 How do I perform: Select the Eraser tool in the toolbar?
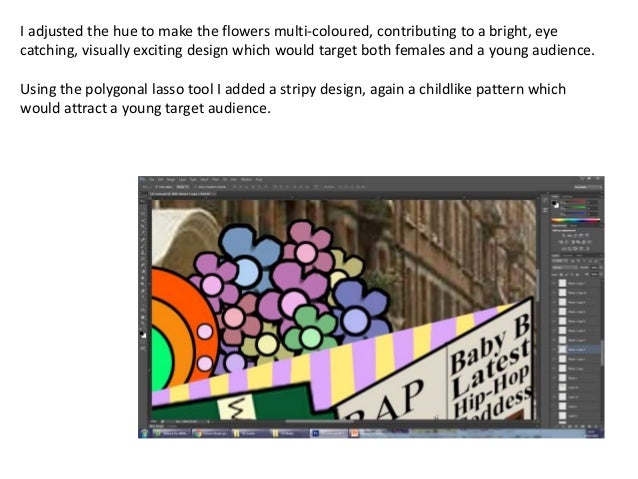point(143,265)
